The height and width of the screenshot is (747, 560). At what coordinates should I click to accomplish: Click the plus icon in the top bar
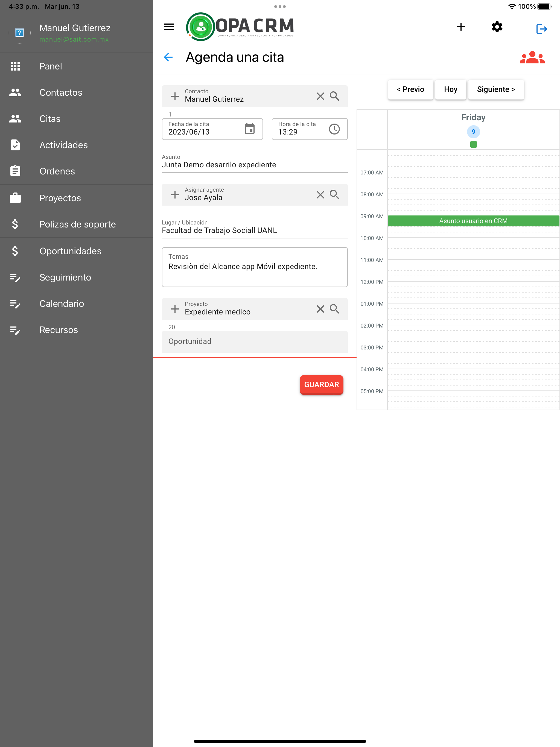[461, 27]
